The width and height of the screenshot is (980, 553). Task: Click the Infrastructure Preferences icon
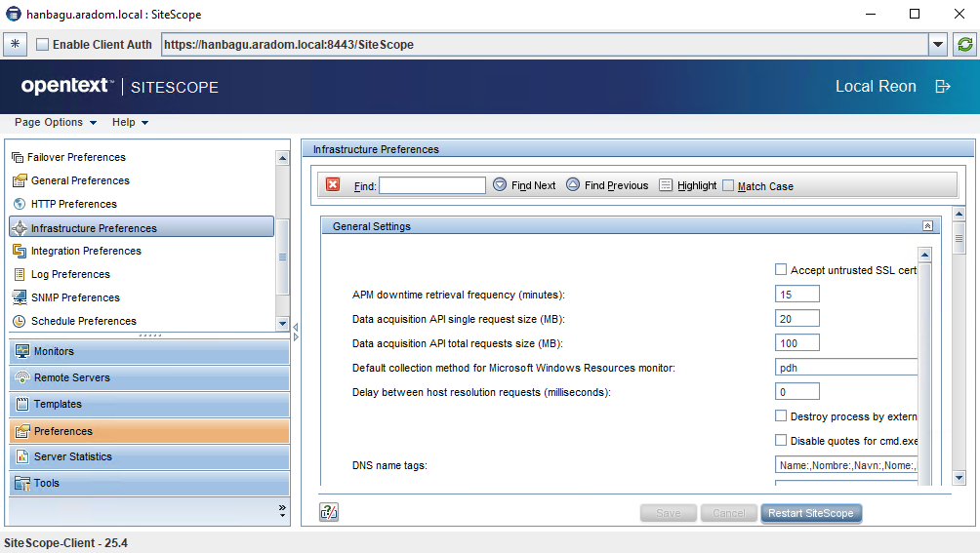tap(20, 228)
